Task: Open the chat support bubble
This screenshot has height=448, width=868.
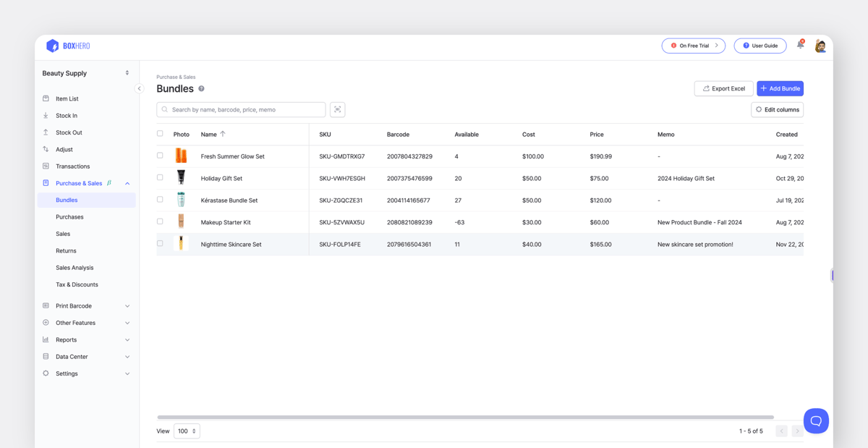Action: [x=815, y=420]
